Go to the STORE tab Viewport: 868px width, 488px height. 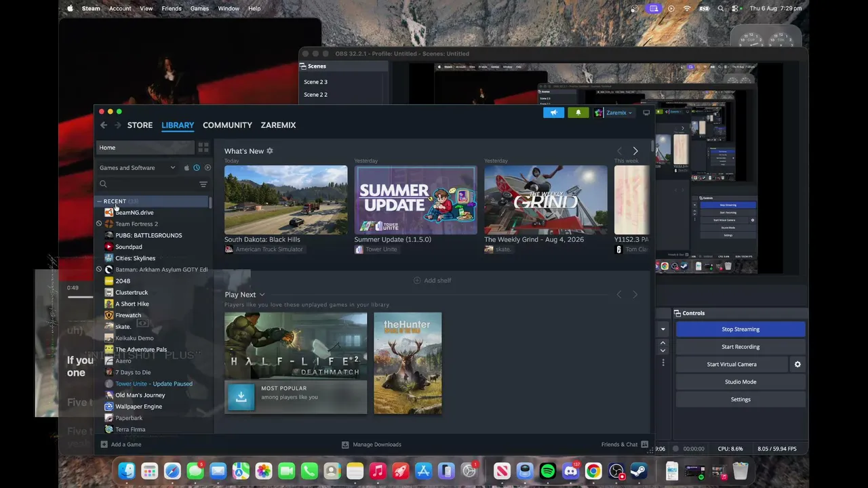140,125
